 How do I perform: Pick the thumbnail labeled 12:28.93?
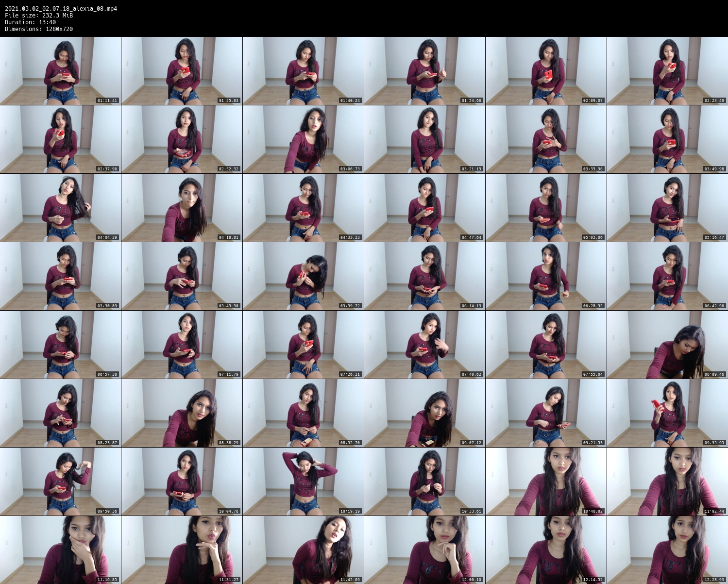[x=667, y=550]
